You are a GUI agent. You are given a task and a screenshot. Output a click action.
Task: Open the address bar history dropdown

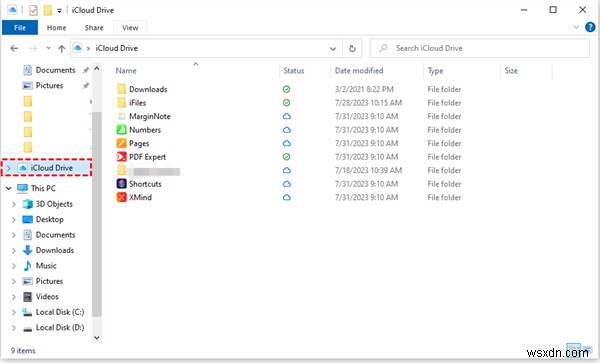pyautogui.click(x=333, y=49)
